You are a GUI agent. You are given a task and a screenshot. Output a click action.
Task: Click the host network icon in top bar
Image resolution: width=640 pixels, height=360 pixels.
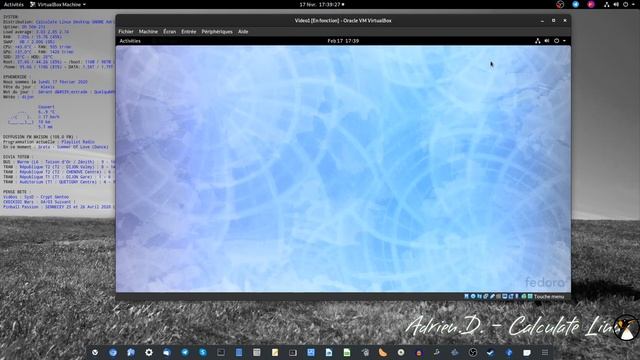(x=607, y=4)
